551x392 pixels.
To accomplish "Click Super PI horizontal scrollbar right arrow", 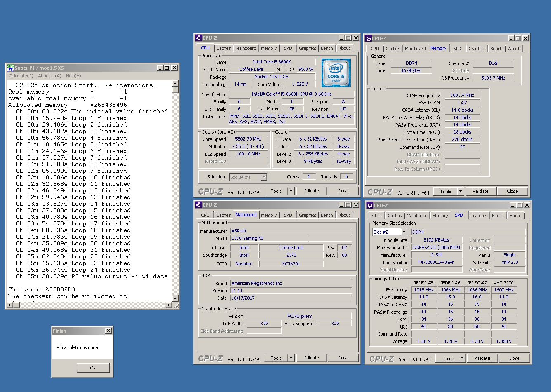I will tap(169, 305).
